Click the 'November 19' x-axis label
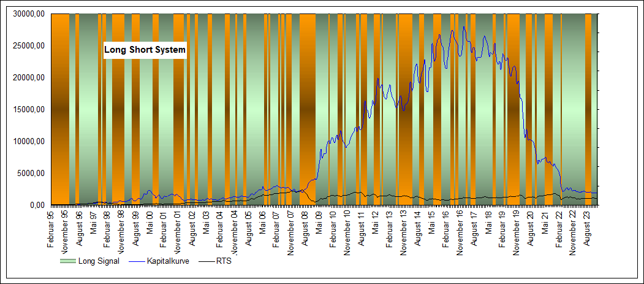This screenshot has height=284, width=644. [517, 233]
